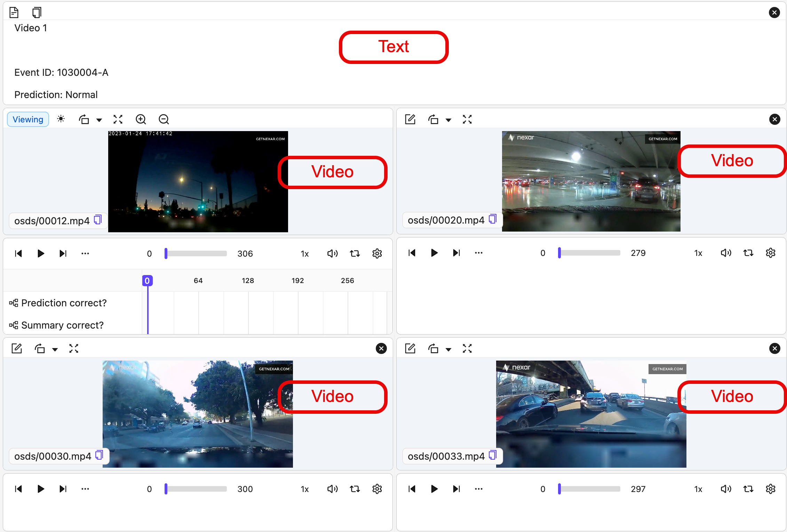Open settings gear for the osds/00033.mp4 player
787x532 pixels.
click(771, 489)
